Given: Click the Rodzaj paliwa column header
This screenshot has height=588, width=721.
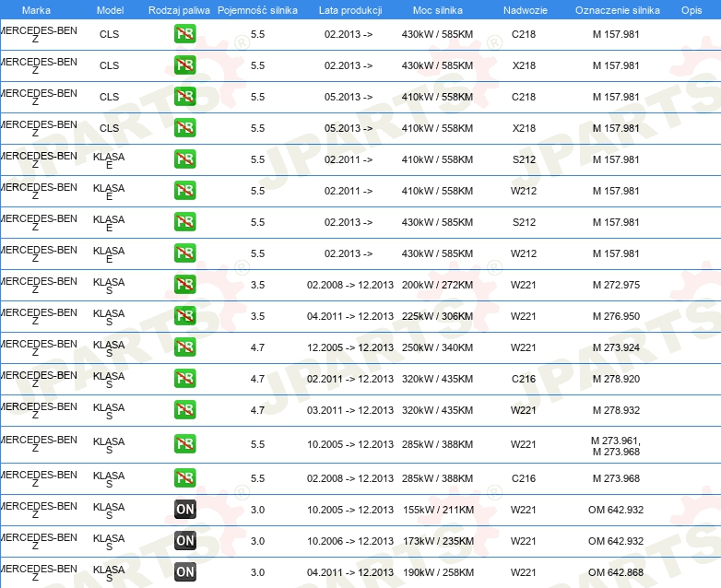Looking at the screenshot, I should coord(179,10).
